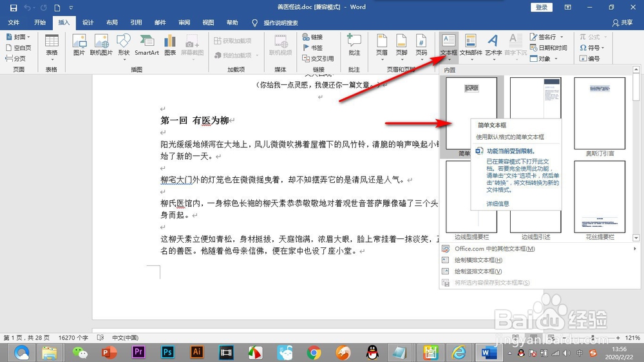Click the Online Pictures icon

pos(101,45)
